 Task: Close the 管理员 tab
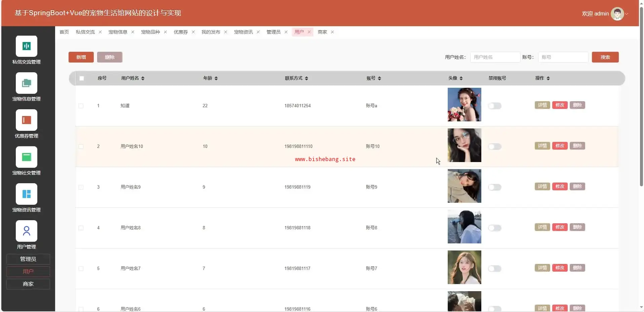click(286, 32)
